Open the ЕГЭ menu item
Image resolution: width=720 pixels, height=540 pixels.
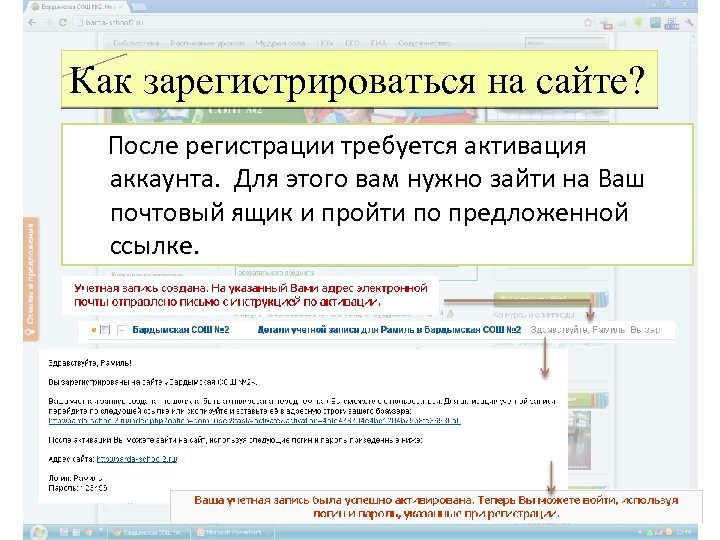pos(352,43)
